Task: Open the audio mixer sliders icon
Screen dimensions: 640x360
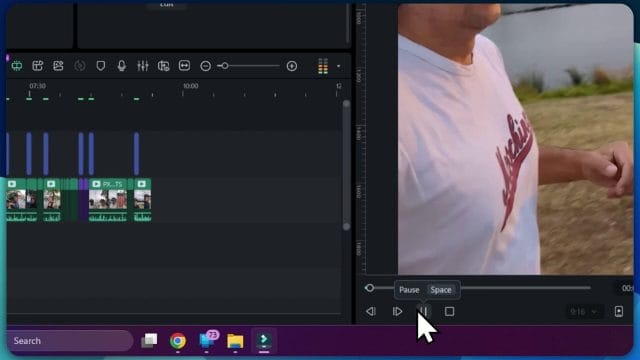Action: [142, 66]
